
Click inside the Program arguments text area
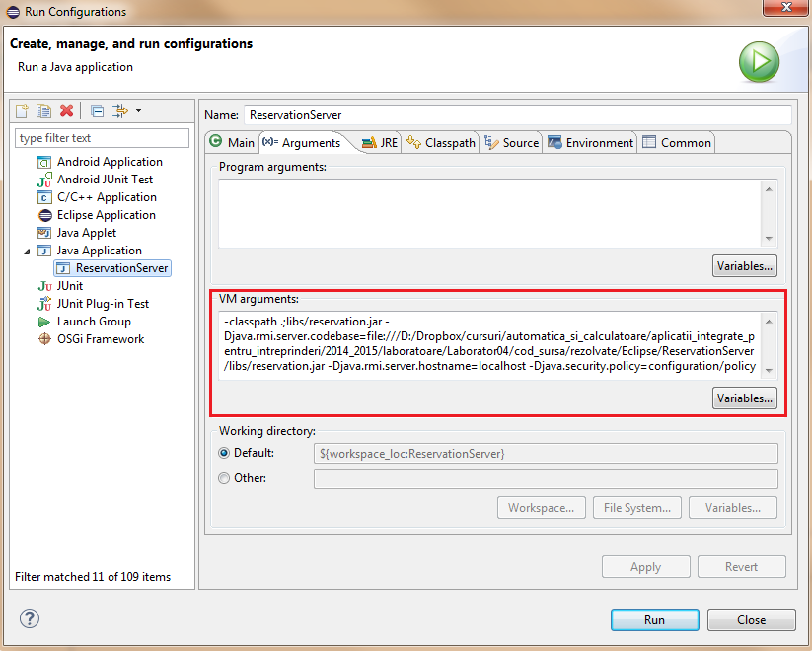[489, 213]
